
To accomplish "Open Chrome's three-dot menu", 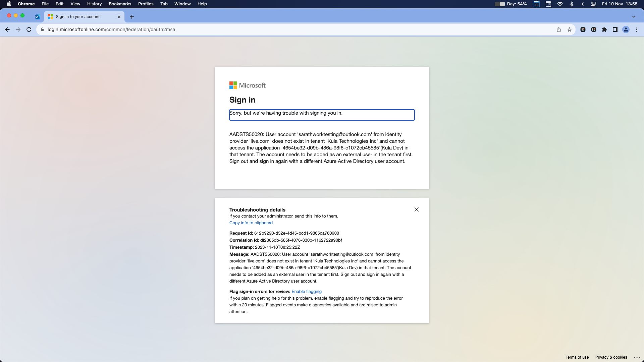I will (637, 29).
